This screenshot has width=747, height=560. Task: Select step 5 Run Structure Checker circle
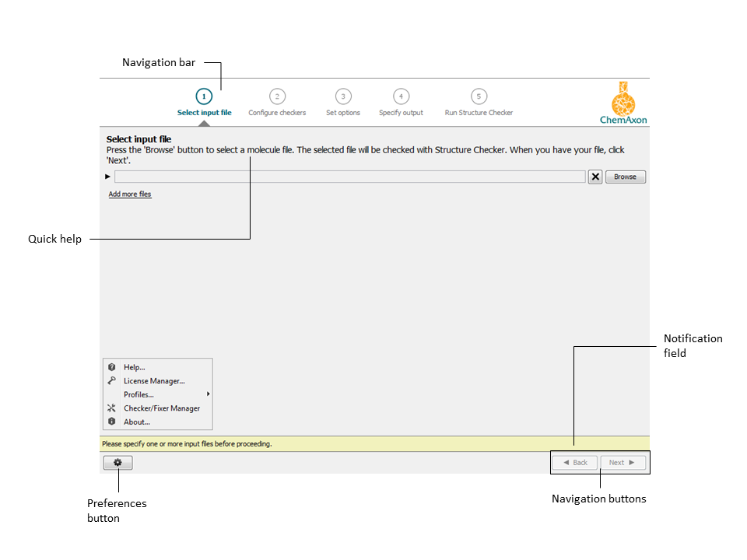478,96
